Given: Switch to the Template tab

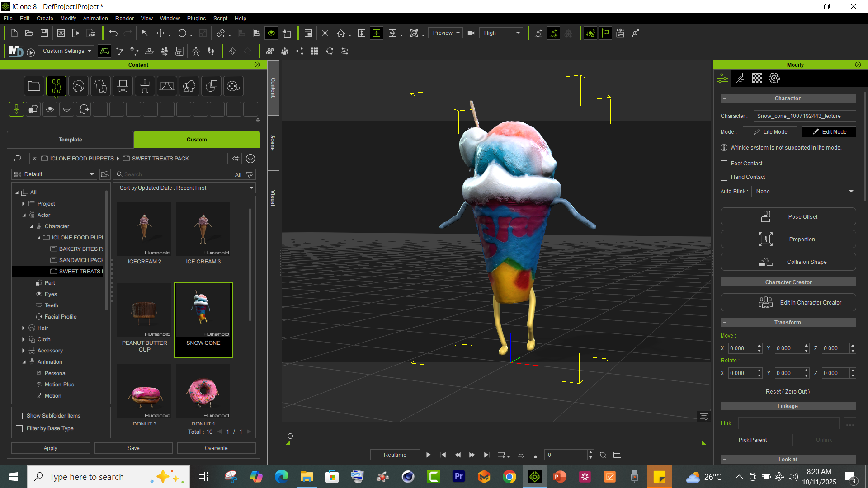Looking at the screenshot, I should [71, 140].
